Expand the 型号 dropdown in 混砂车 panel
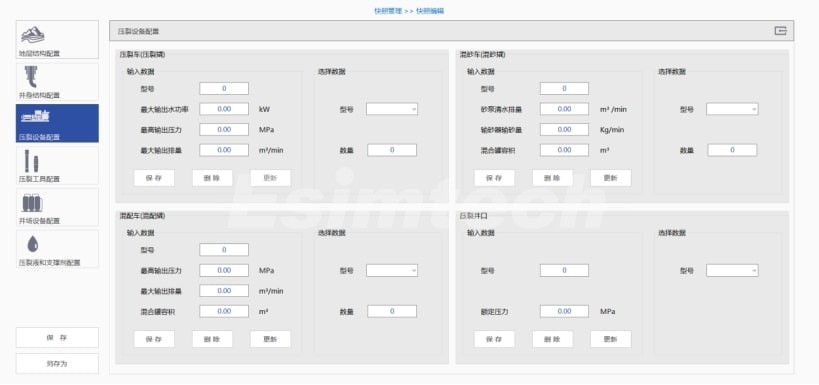The height and width of the screenshot is (385, 819). pyautogui.click(x=732, y=109)
